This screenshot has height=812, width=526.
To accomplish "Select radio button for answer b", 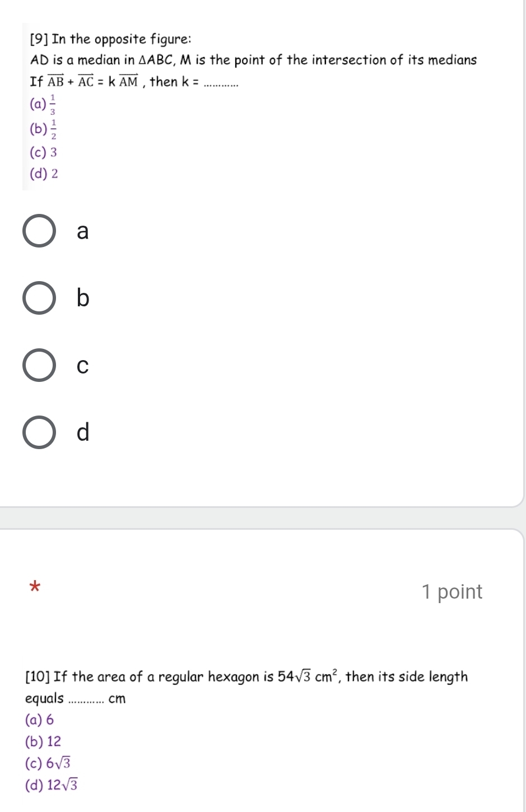I will [39, 297].
